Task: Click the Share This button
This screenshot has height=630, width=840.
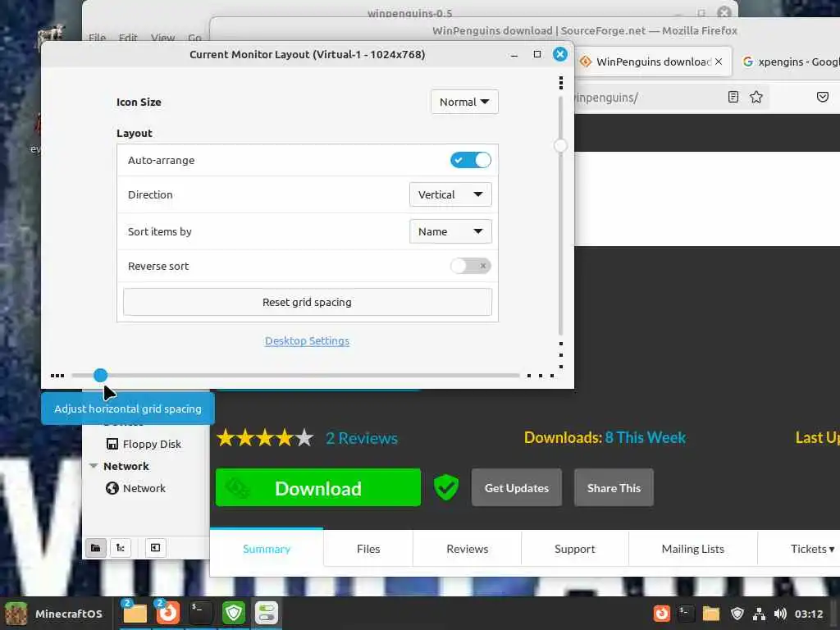Action: (614, 487)
